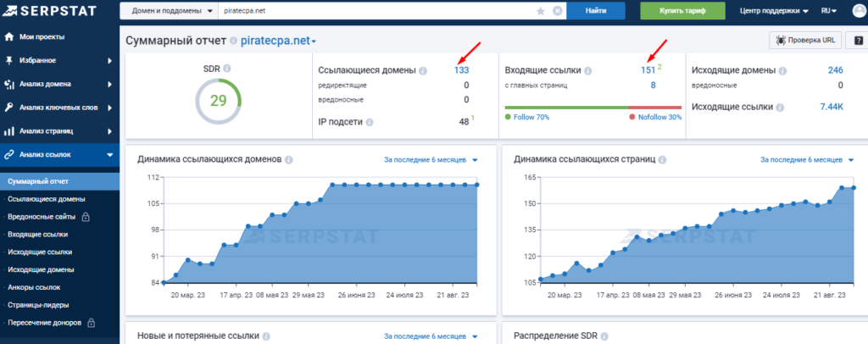The width and height of the screenshot is (868, 344).
Task: Add domain to favorites with star icon
Action: click(541, 11)
